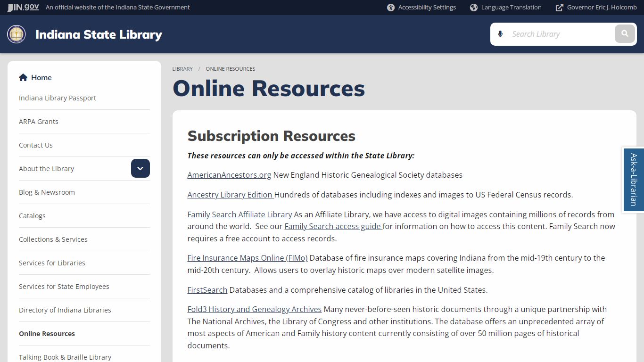Open Family Search access guide

point(333,226)
